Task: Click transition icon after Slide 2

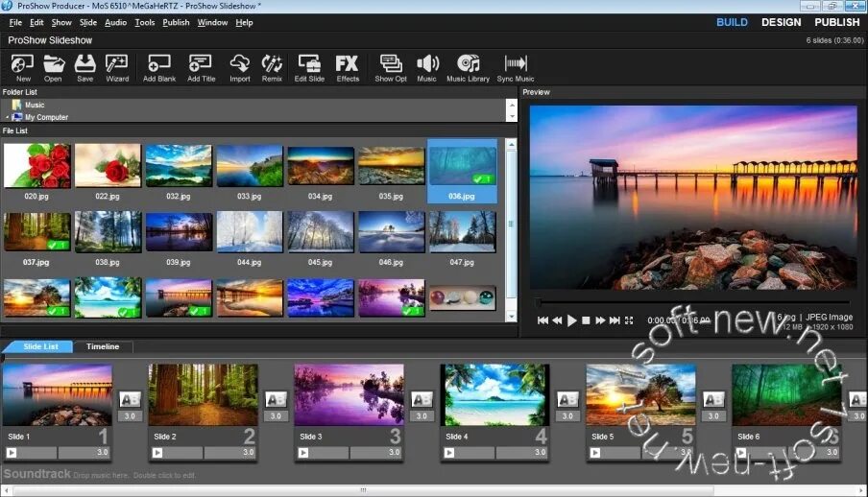Action: (x=276, y=399)
